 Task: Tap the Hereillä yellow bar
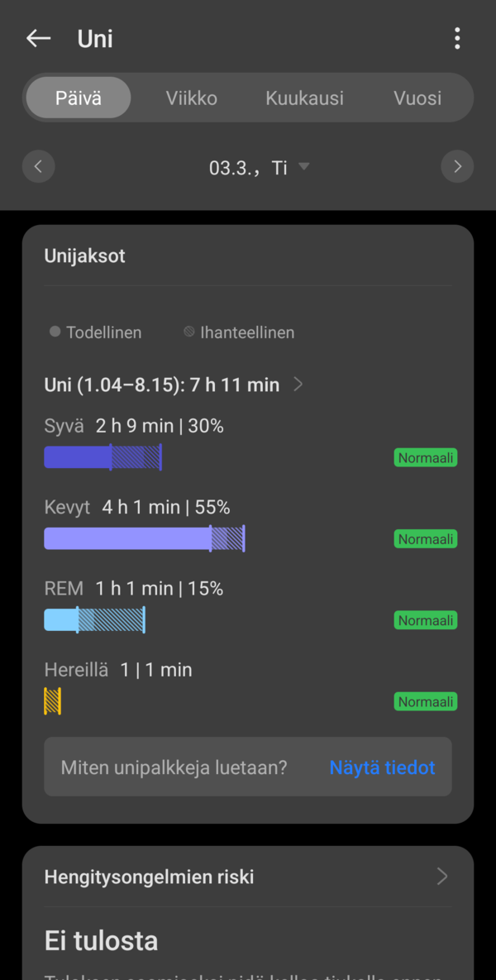[x=51, y=700]
